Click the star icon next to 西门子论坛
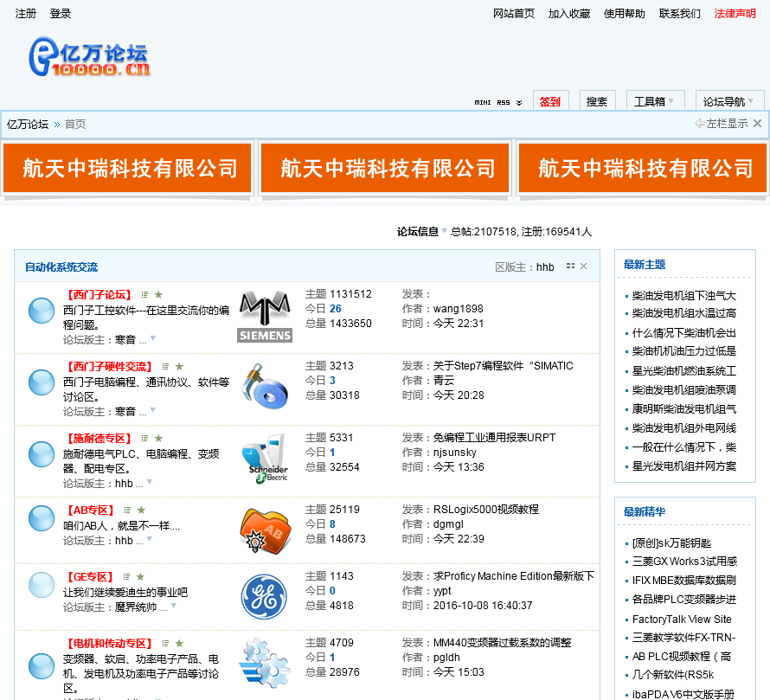 pyautogui.click(x=158, y=295)
